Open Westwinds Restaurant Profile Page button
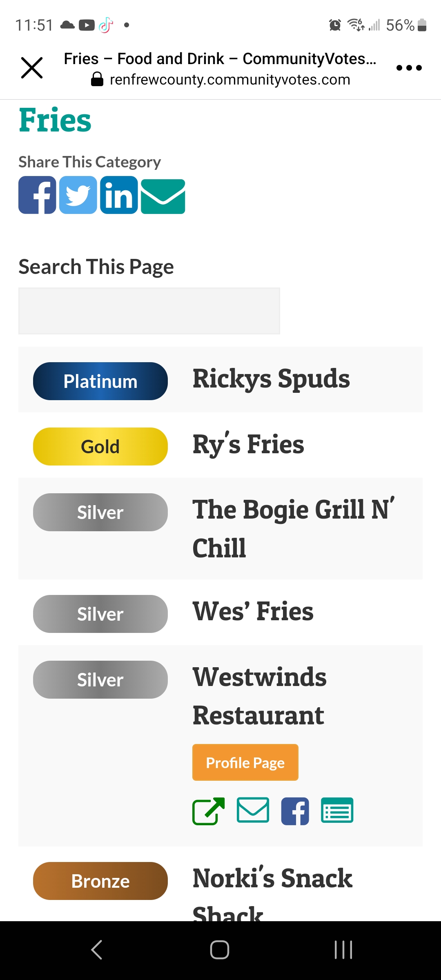Screen dimensions: 441x980 point(245,762)
